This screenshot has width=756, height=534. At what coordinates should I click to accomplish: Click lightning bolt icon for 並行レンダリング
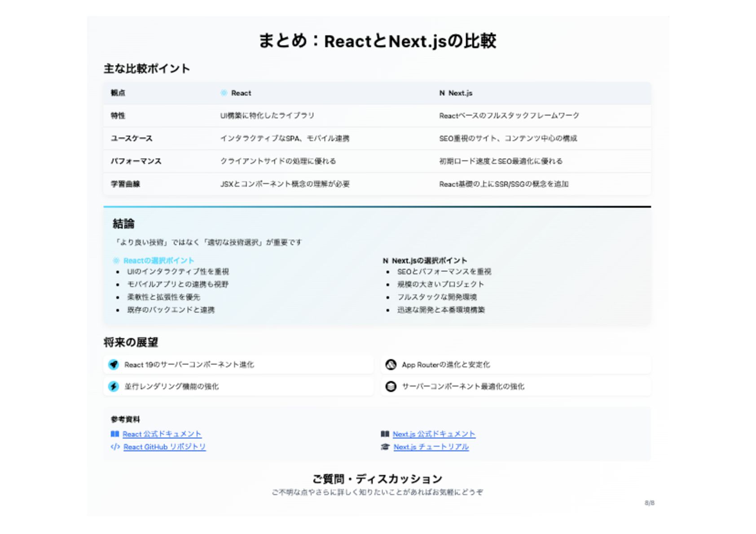tap(114, 386)
